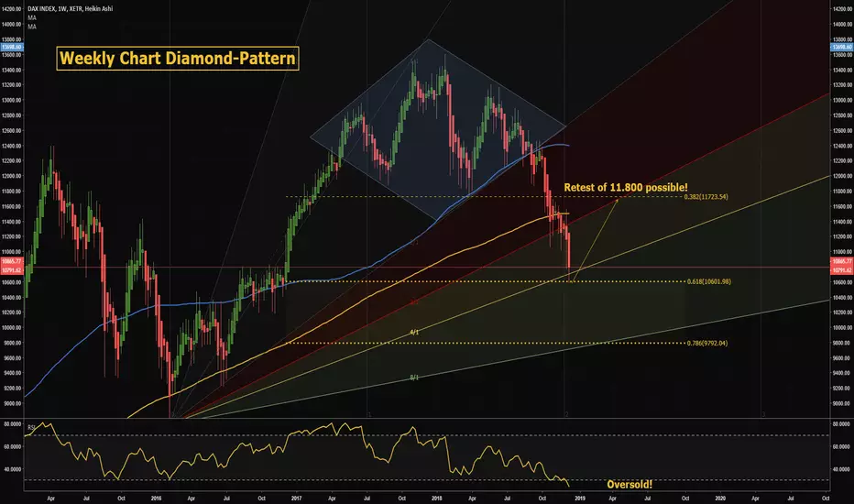Click red 10865.77 price tag on left axis
The width and height of the screenshot is (854, 504).
tap(11, 262)
